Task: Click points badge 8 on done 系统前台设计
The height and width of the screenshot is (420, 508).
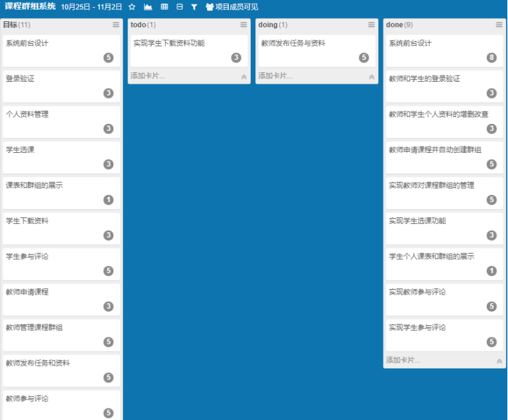Action: coord(491,57)
